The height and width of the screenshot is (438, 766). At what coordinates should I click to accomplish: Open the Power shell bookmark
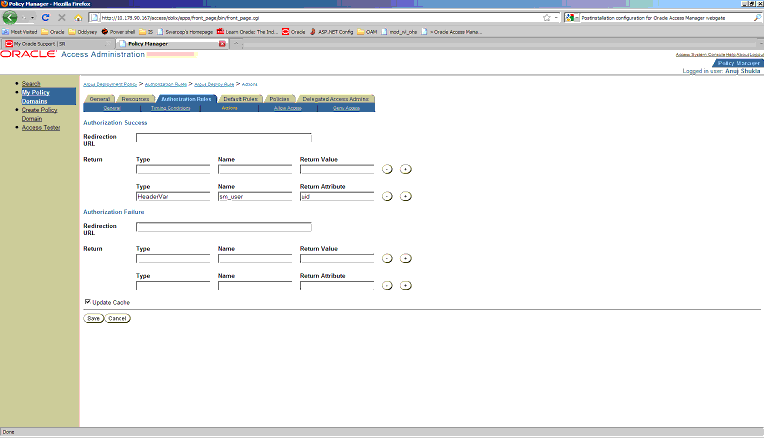pyautogui.click(x=118, y=32)
